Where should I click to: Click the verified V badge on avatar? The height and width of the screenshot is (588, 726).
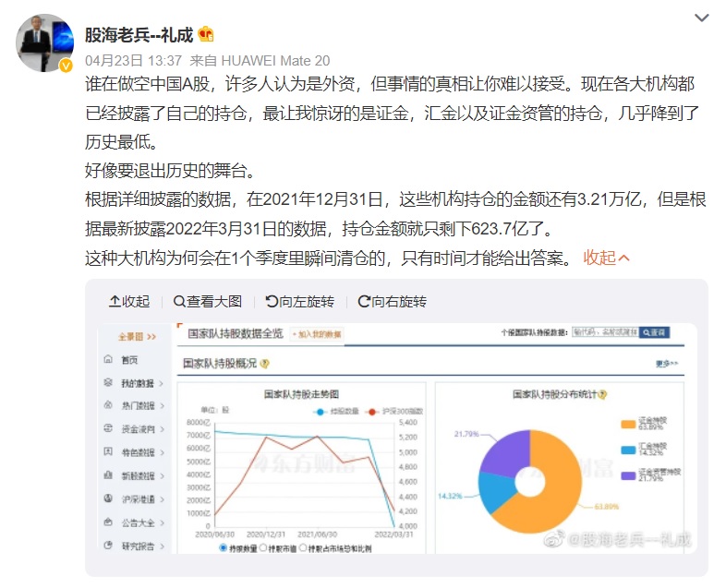67,66
